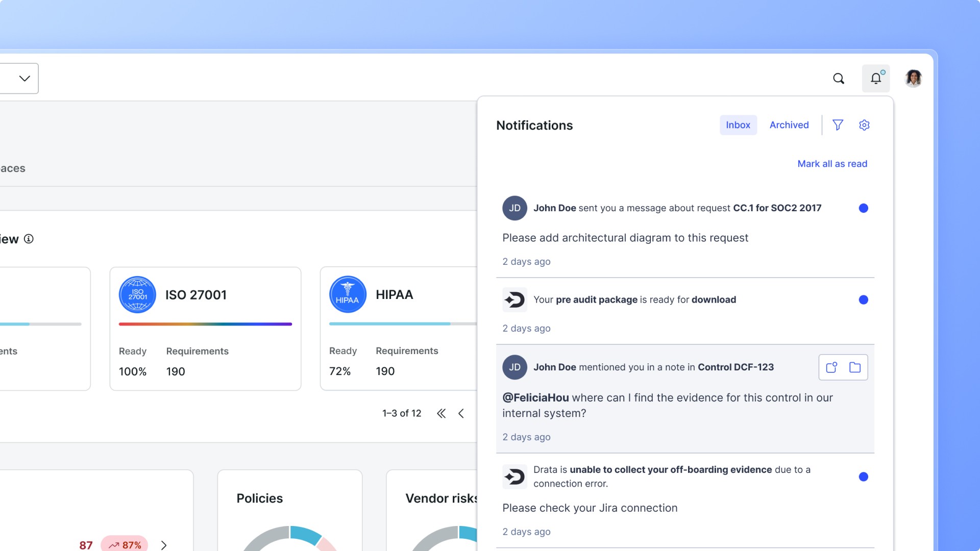Click the overview info icon
The width and height of the screenshot is (980, 551).
tap(29, 239)
